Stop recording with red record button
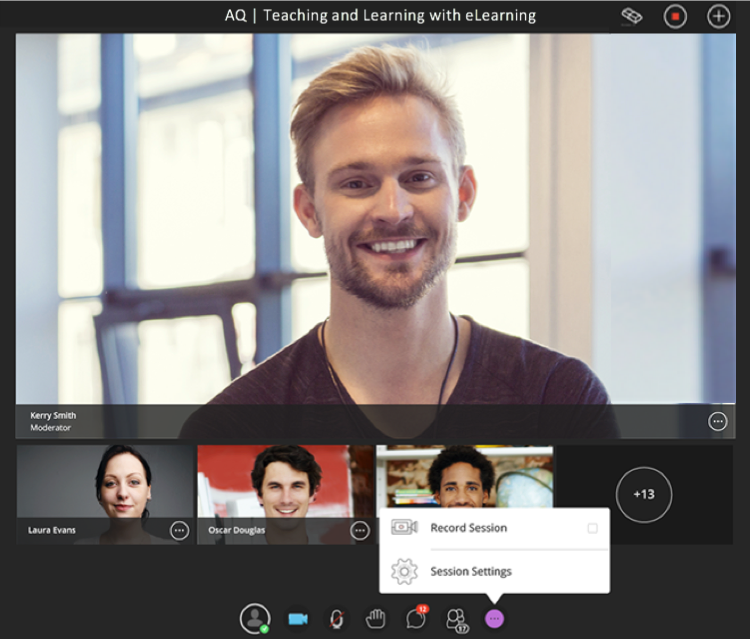This screenshot has width=750, height=639. pyautogui.click(x=675, y=16)
